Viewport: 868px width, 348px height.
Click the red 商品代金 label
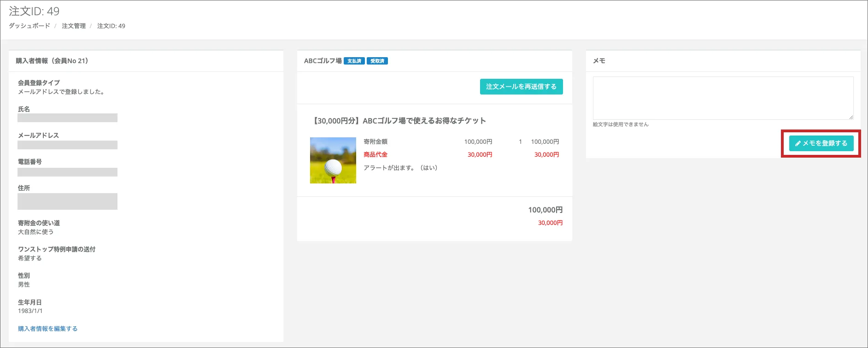pos(375,154)
